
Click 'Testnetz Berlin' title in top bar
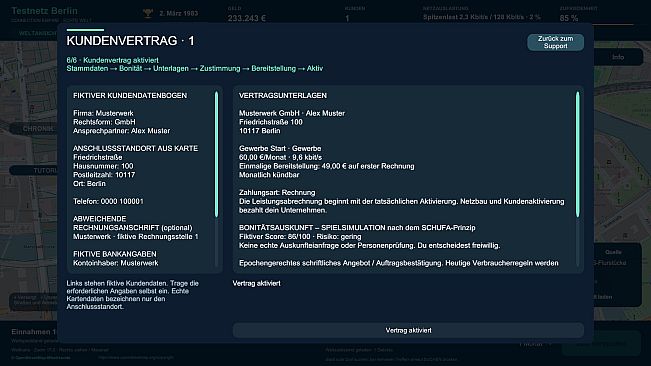44,11
